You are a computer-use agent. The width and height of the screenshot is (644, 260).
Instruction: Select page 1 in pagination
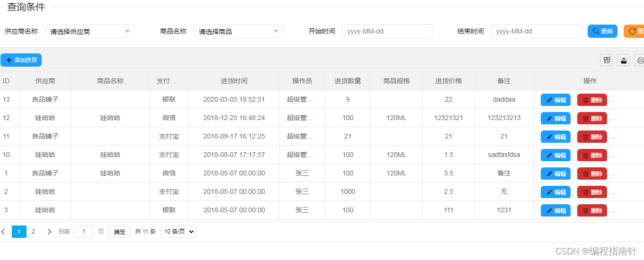tap(19, 232)
